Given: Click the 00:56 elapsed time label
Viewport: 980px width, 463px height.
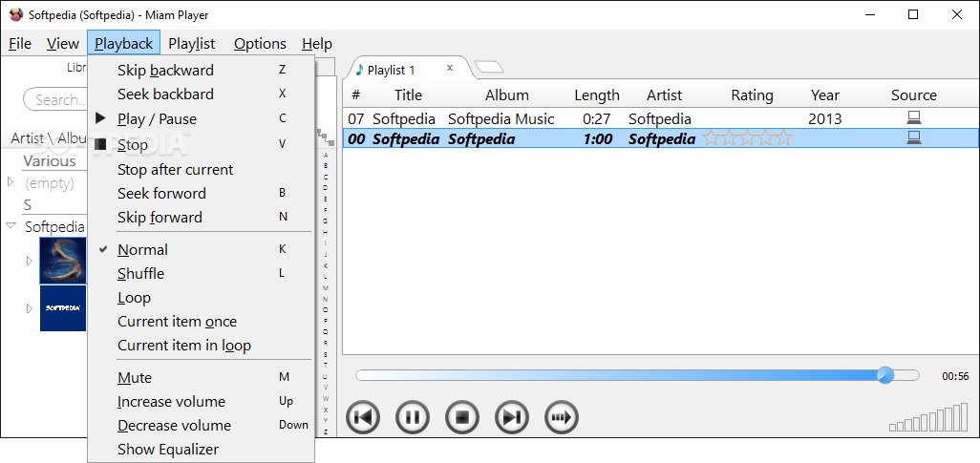Looking at the screenshot, I should [x=955, y=376].
